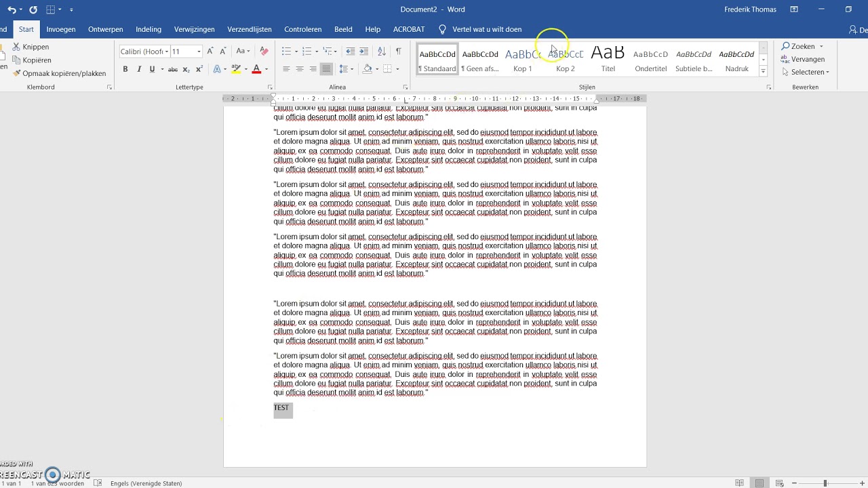Image resolution: width=868 pixels, height=488 pixels.
Task: Open Alinea dialog launcher
Action: pyautogui.click(x=406, y=87)
